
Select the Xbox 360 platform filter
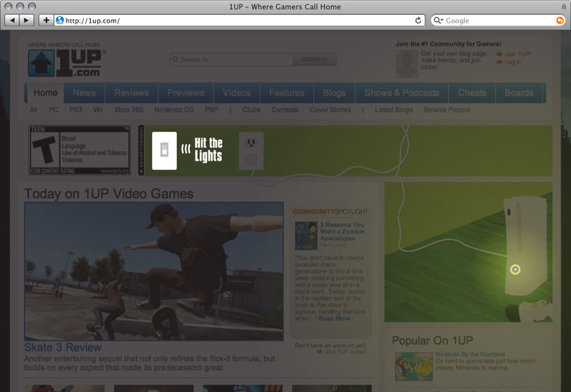(128, 110)
